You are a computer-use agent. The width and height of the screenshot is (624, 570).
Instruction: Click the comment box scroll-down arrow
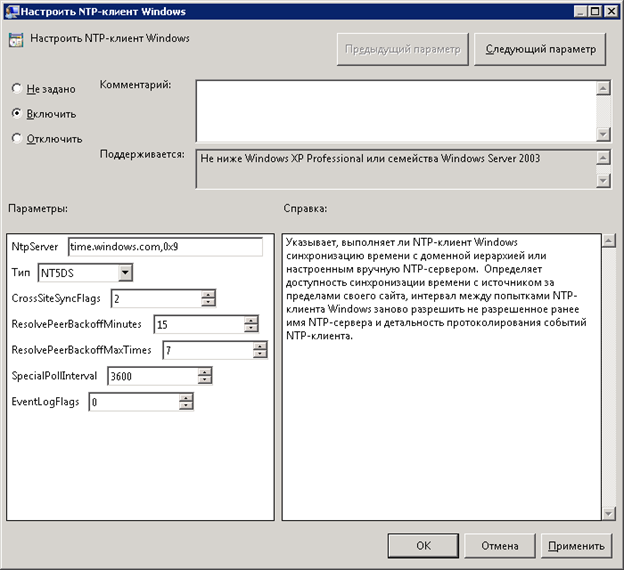(x=603, y=134)
